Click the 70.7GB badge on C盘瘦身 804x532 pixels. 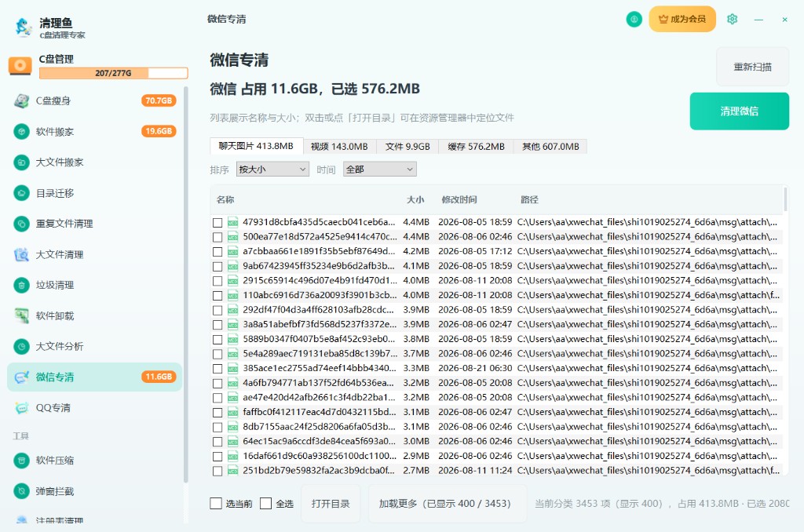159,100
